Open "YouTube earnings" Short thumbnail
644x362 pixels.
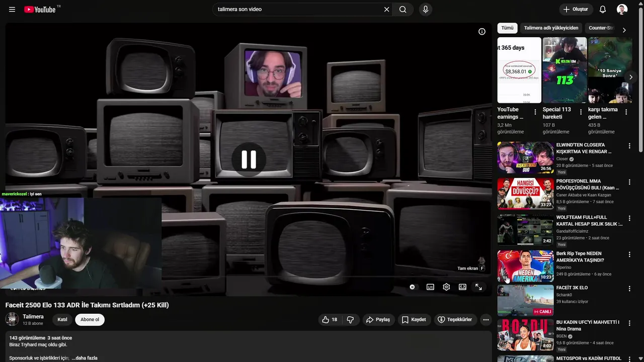point(519,70)
